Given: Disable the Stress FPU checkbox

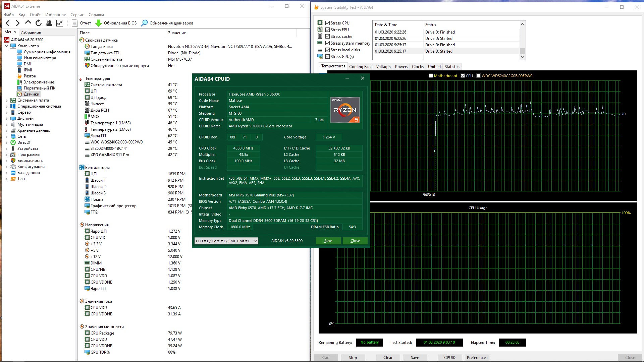Looking at the screenshot, I should (328, 30).
